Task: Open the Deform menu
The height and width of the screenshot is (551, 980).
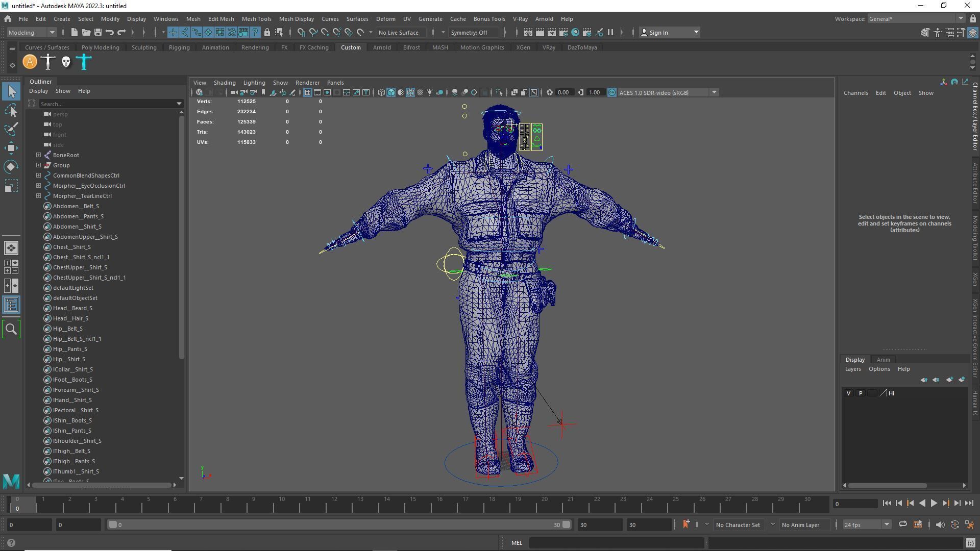Action: point(385,19)
